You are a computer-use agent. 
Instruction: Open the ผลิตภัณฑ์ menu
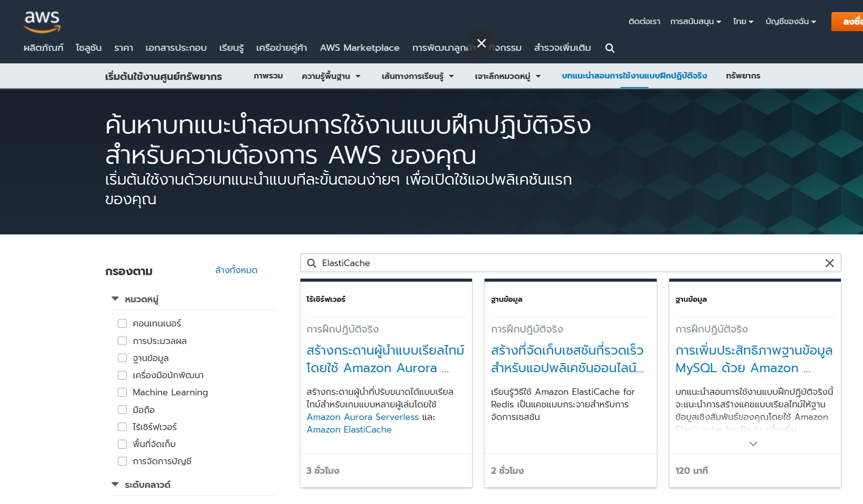pyautogui.click(x=44, y=48)
